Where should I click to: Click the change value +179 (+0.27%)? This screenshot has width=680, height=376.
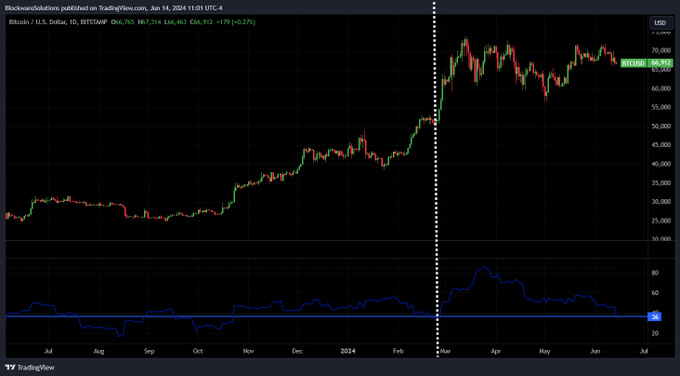[235, 22]
